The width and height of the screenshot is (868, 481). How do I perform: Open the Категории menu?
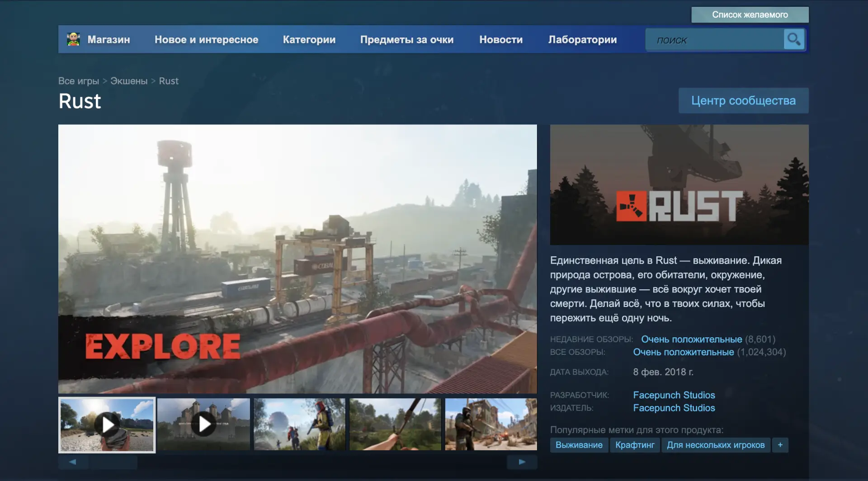point(309,39)
